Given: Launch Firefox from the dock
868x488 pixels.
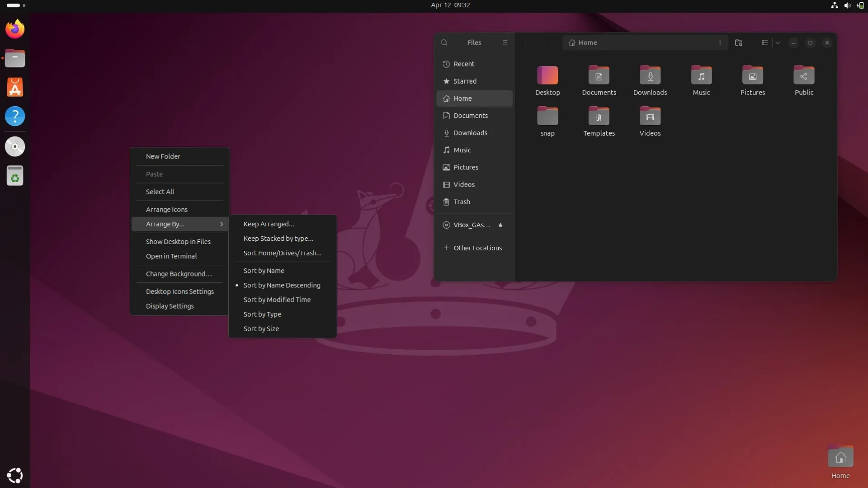Looking at the screenshot, I should coord(15,29).
